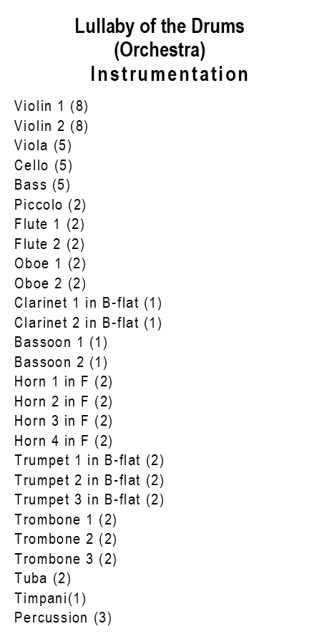
Task: Click the Lullaby of the Drums title
Action: 160,26
